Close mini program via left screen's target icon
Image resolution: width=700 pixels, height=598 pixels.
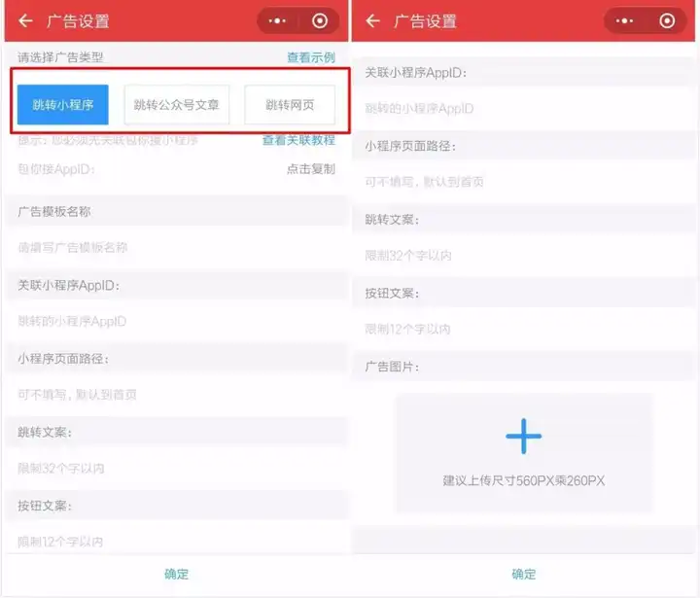tap(320, 21)
